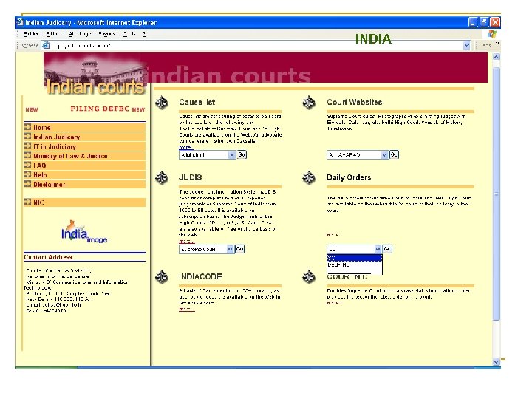The image size is (532, 399).
Task: Click the Indian courts building logo
Action: [x=95, y=74]
